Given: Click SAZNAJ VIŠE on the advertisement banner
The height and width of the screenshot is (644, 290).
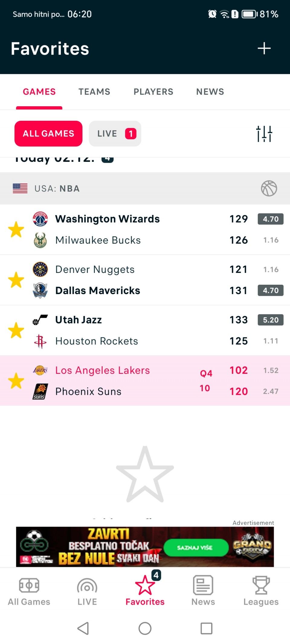Looking at the screenshot, I should click(x=195, y=547).
